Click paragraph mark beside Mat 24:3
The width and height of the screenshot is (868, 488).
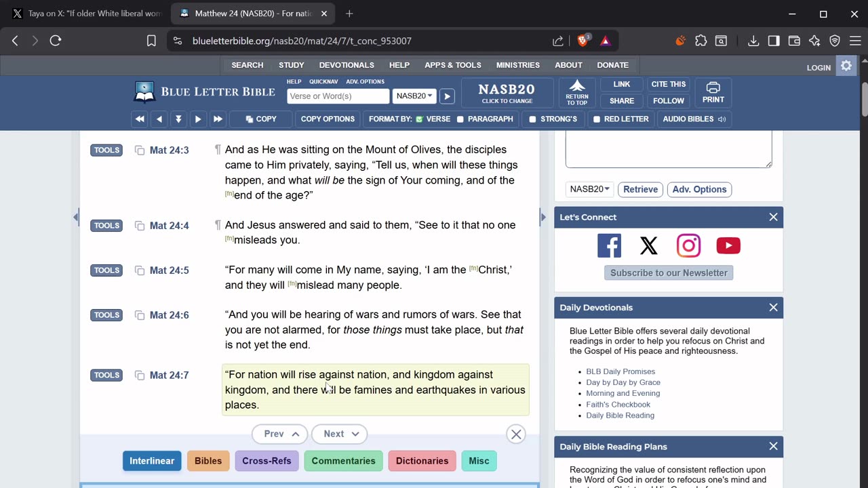coord(218,150)
